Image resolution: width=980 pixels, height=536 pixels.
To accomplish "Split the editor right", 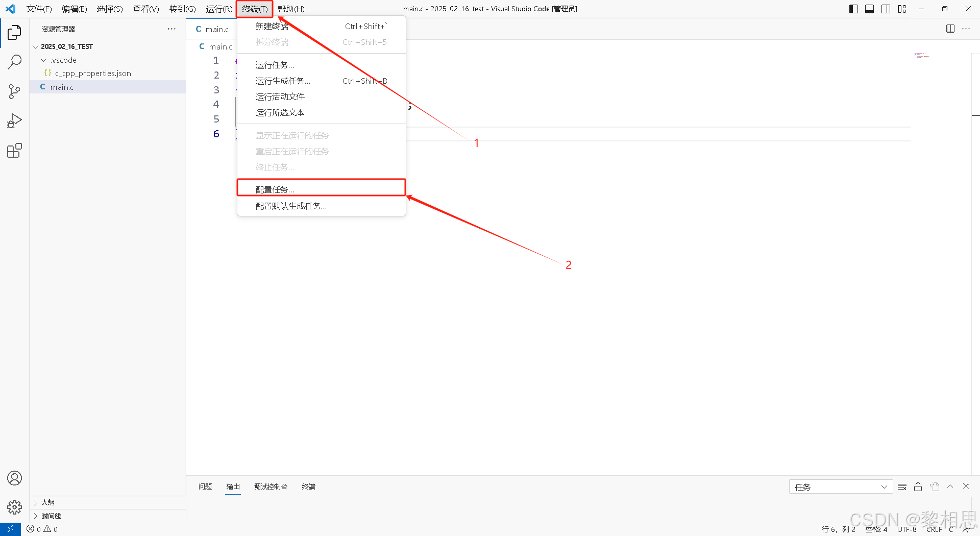I will tap(950, 29).
